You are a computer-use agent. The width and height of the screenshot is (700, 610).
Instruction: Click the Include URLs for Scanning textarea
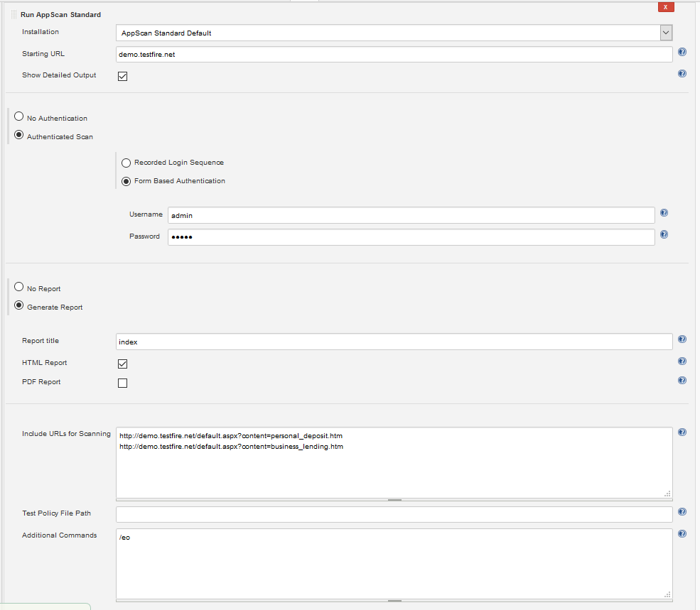click(x=394, y=463)
